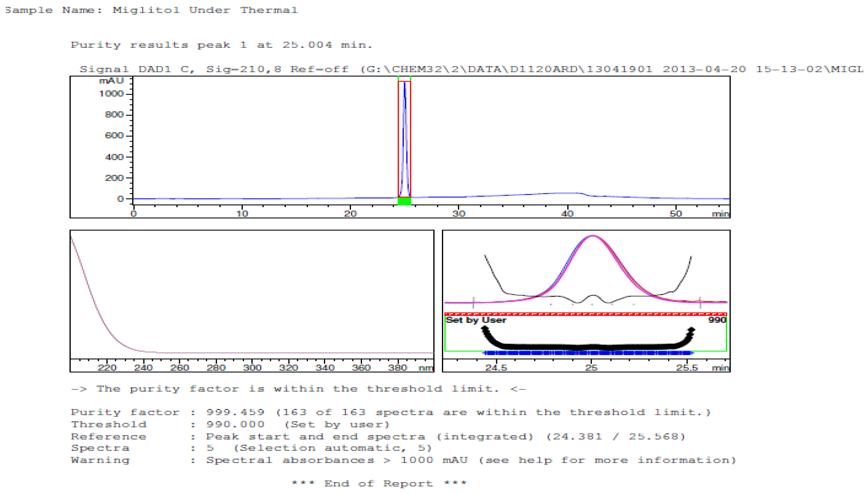The image size is (868, 494).
Task: Click the 'Set by User' threshold label
Action: click(x=476, y=320)
